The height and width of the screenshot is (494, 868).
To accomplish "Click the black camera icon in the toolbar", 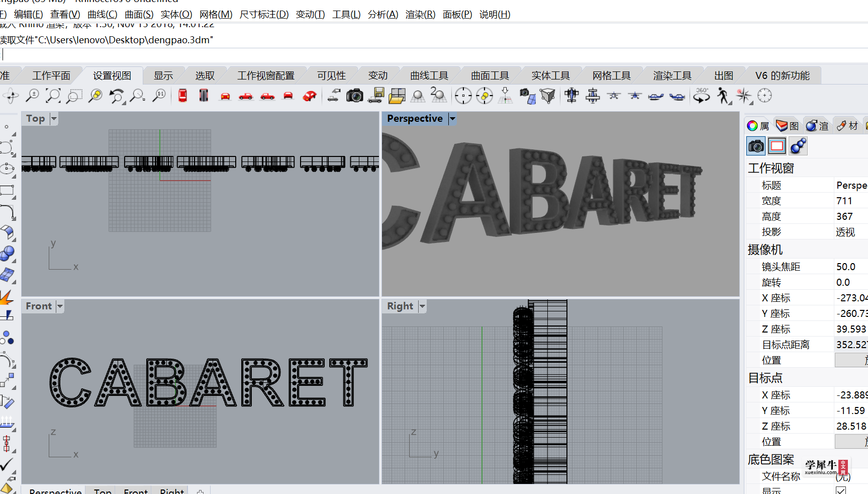I will [x=354, y=96].
